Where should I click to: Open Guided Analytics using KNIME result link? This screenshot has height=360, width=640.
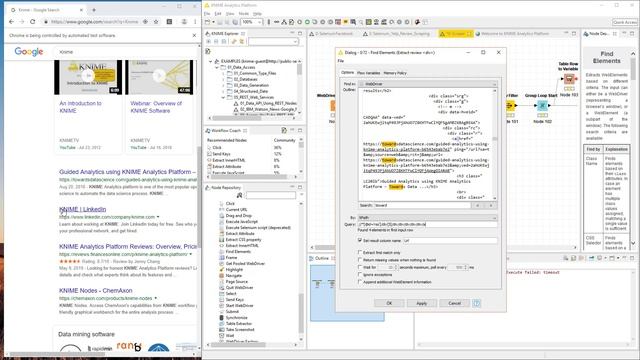[127, 172]
